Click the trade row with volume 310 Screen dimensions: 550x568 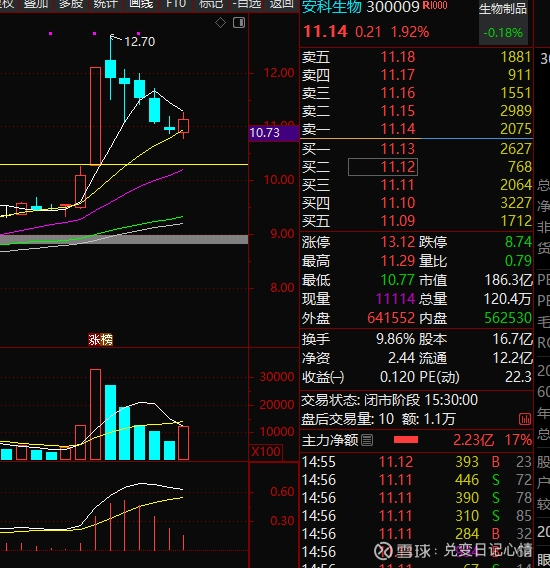click(x=416, y=516)
